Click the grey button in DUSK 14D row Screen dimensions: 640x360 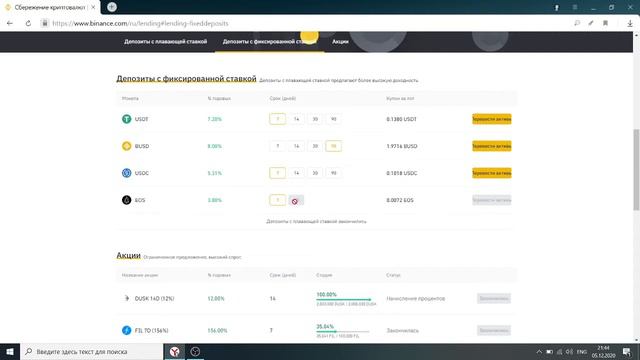(494, 298)
